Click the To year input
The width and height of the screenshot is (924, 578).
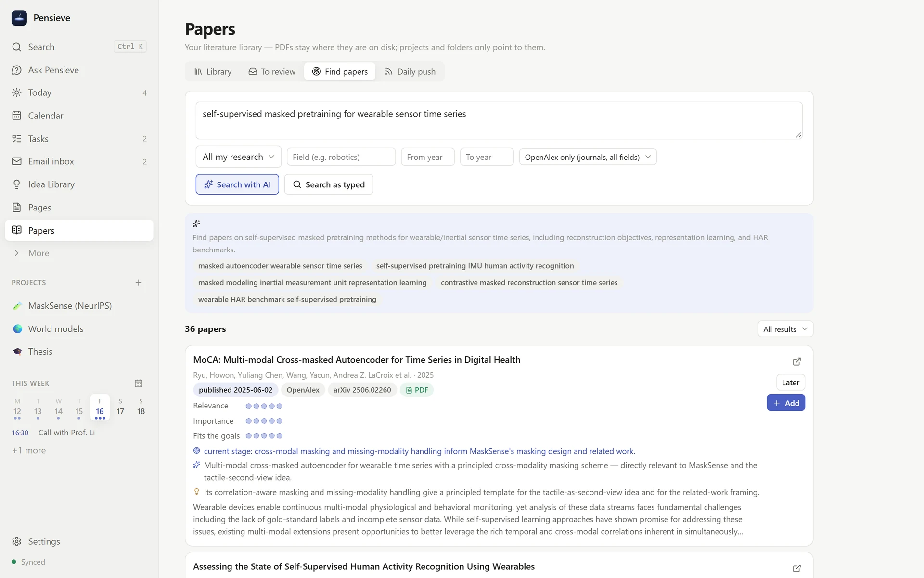(x=487, y=157)
